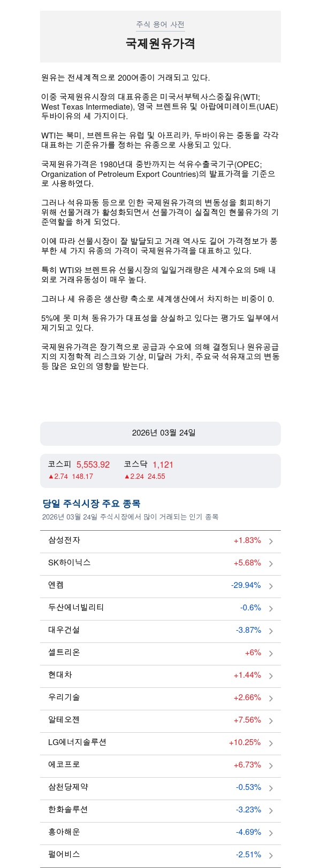Click the chevron arrow in the 알테오젠 row
Viewport: 321px width, 868px height.
(x=271, y=721)
